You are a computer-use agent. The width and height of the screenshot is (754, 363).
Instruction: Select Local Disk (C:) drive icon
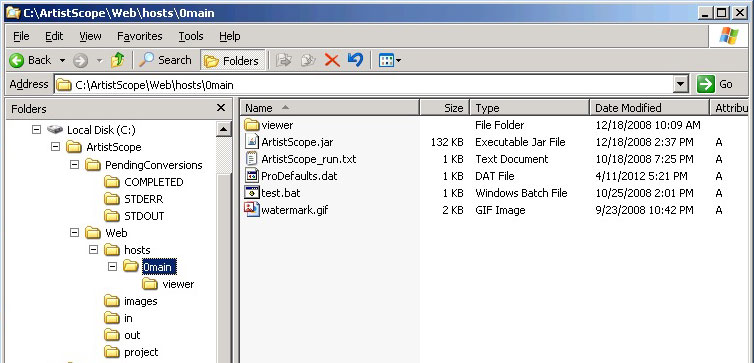coord(55,129)
